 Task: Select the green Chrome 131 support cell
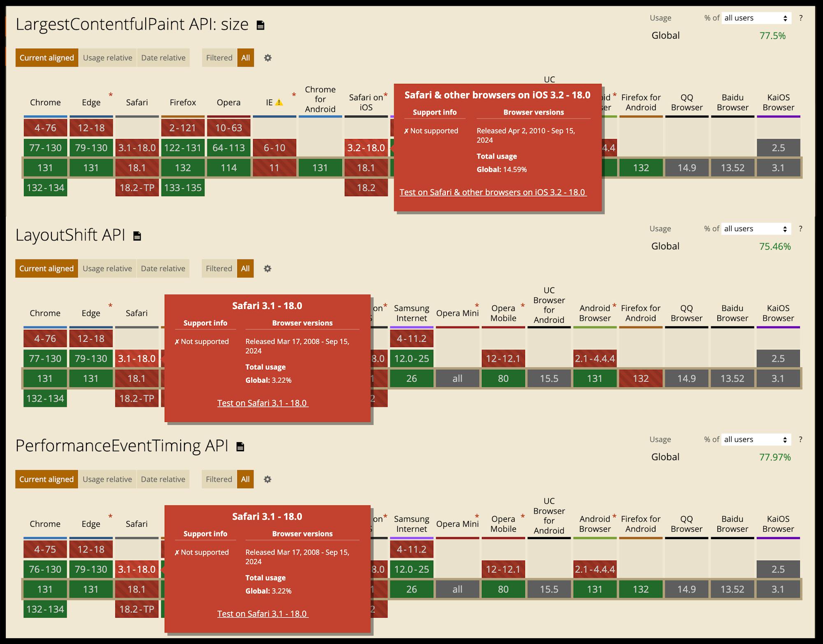tap(45, 168)
